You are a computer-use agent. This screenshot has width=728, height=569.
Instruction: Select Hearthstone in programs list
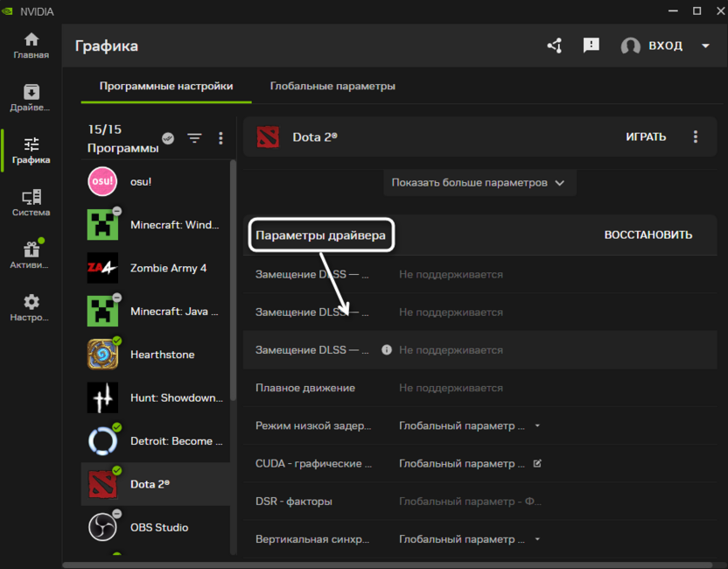click(x=156, y=355)
